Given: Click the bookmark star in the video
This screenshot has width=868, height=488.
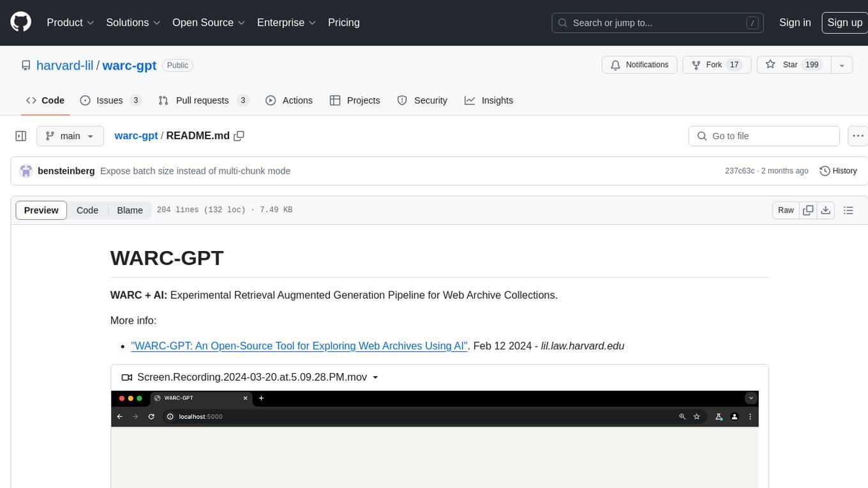Looking at the screenshot, I should coord(696,416).
